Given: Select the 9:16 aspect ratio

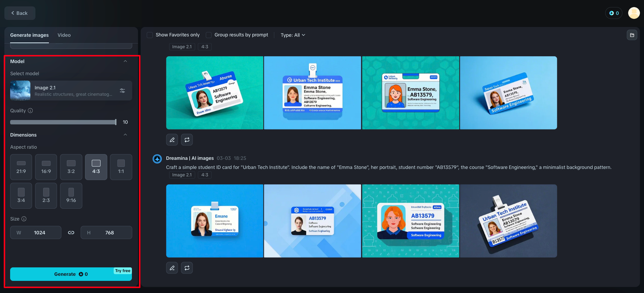Looking at the screenshot, I should 71,196.
